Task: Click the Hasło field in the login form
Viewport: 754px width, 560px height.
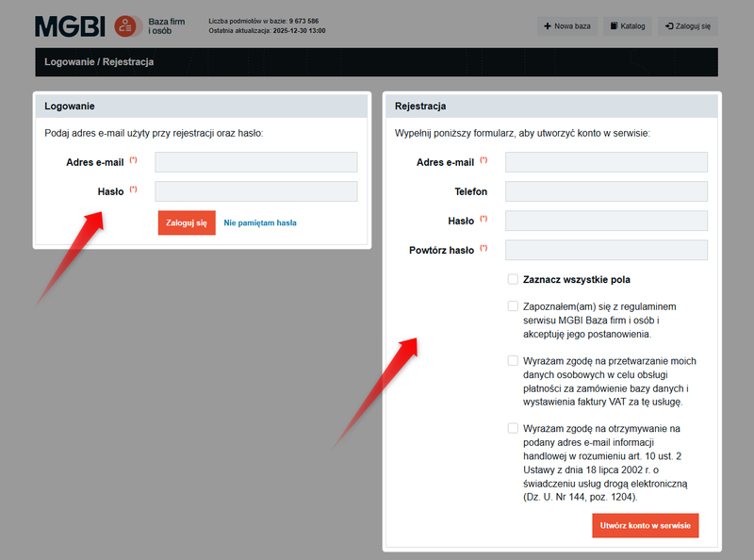Action: point(255,190)
